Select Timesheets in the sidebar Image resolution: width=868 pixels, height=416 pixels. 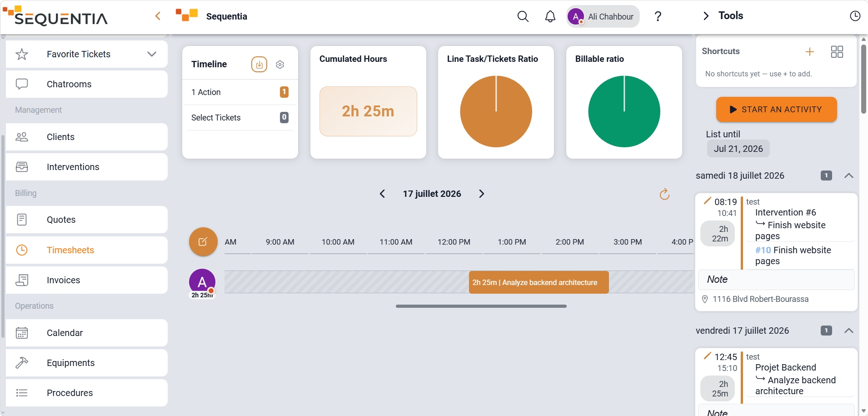tap(86, 250)
